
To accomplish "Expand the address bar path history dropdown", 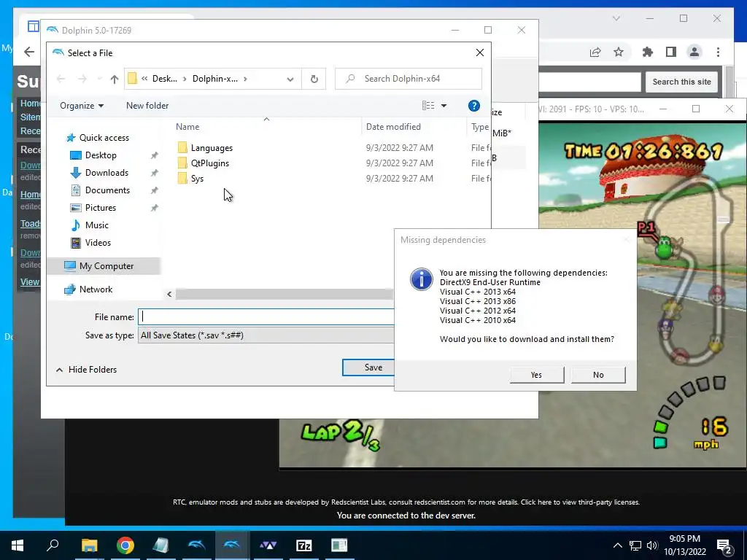I will click(290, 79).
